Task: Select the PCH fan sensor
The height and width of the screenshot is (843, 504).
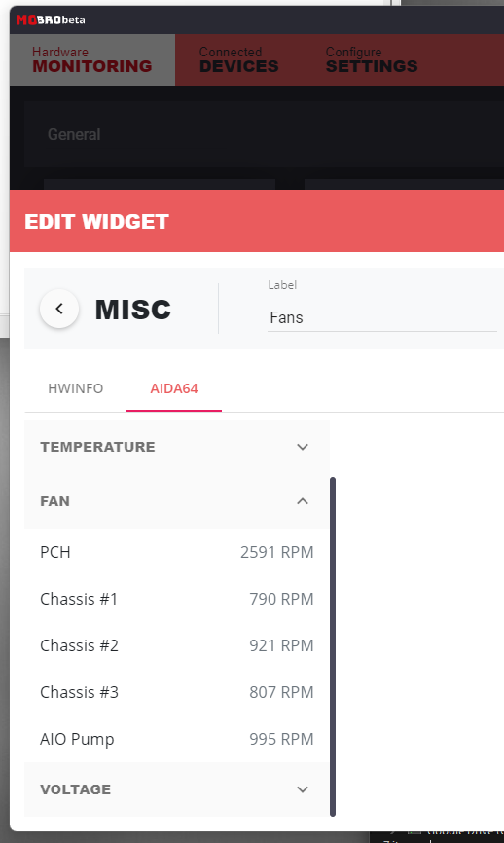Action: pos(177,552)
